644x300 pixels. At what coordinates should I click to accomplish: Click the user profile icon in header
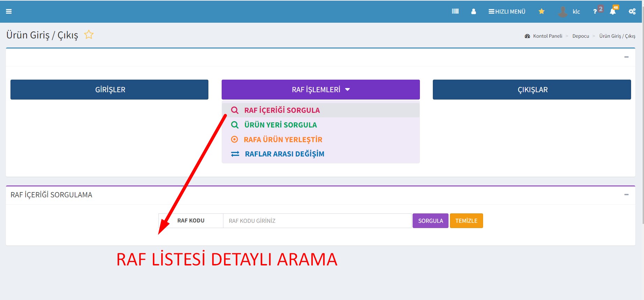click(x=473, y=12)
